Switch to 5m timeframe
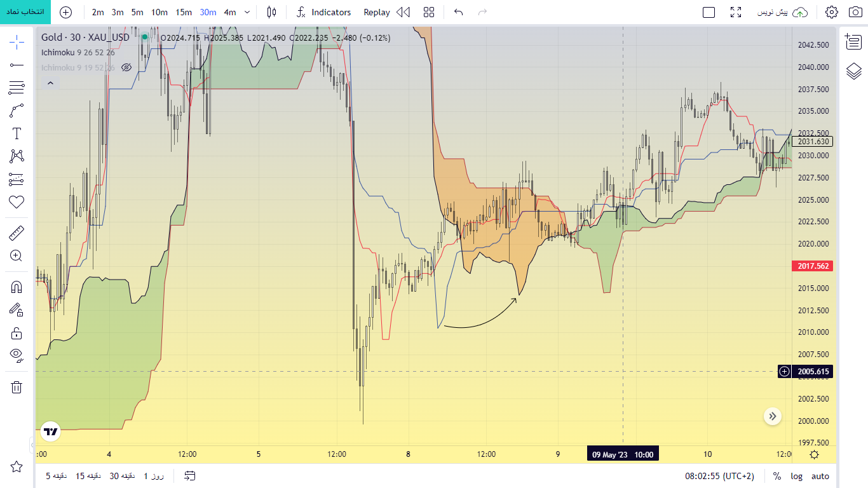The image size is (868, 488). click(x=137, y=12)
